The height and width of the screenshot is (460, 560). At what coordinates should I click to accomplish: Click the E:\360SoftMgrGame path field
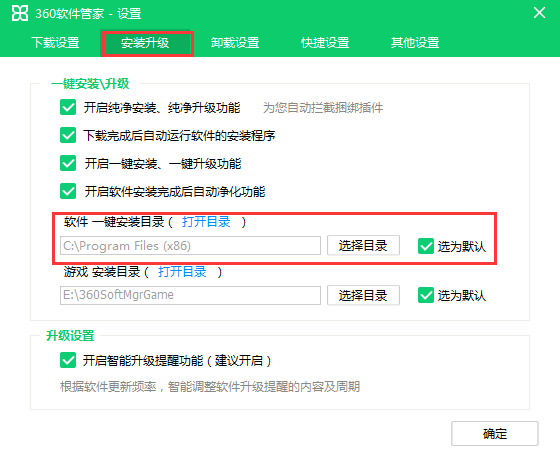click(190, 295)
